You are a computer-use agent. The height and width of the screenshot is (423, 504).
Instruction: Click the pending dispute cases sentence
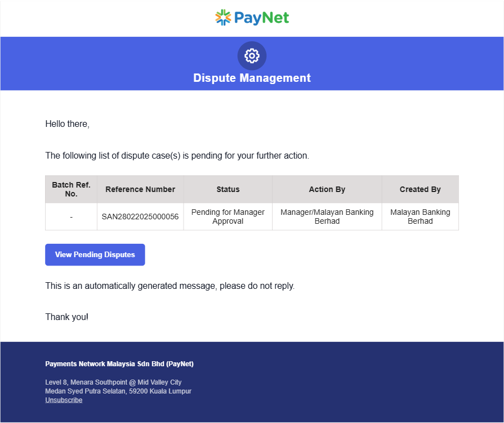[x=177, y=156]
